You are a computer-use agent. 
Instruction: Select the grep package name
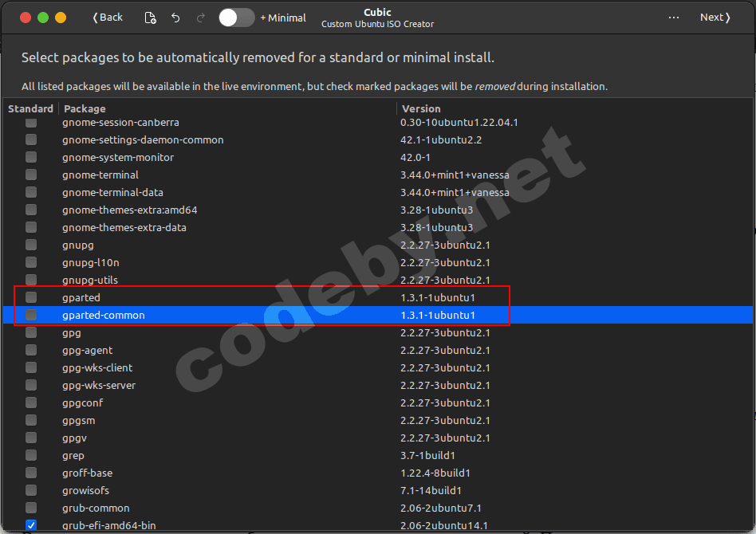pos(73,455)
